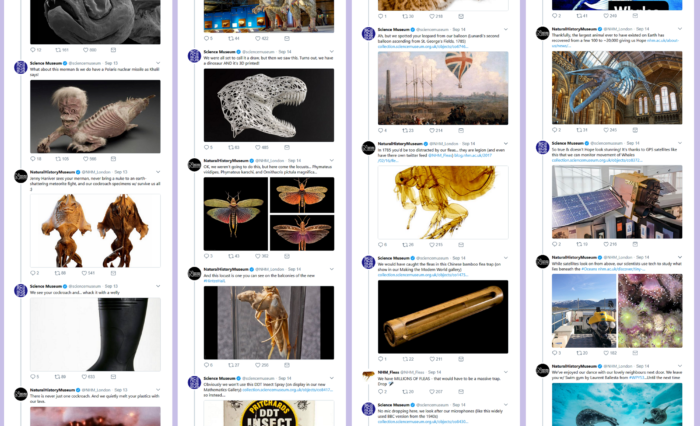Open the chevron menu on the locusts tweet
Image resolution: width=700 pixels, height=426 pixels.
click(x=332, y=160)
